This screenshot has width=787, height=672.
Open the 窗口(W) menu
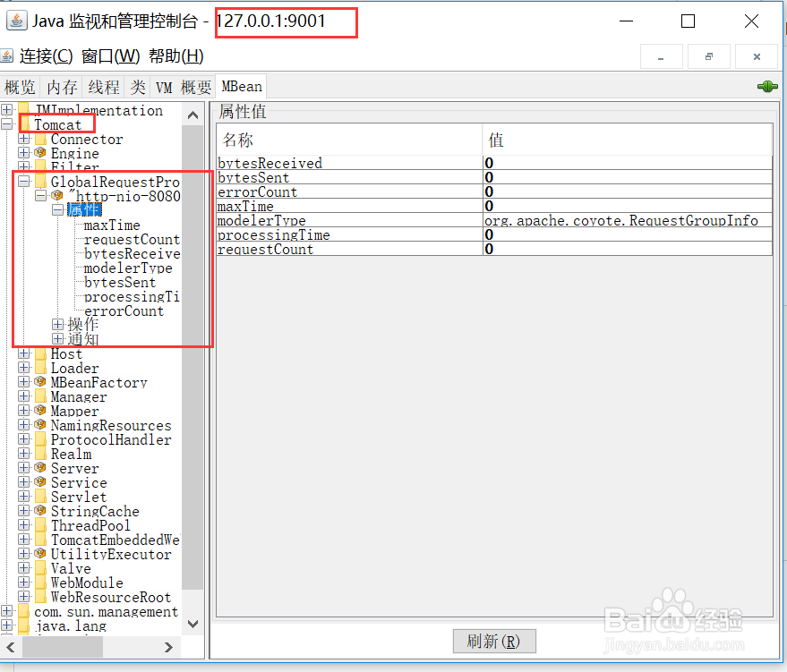[x=110, y=56]
